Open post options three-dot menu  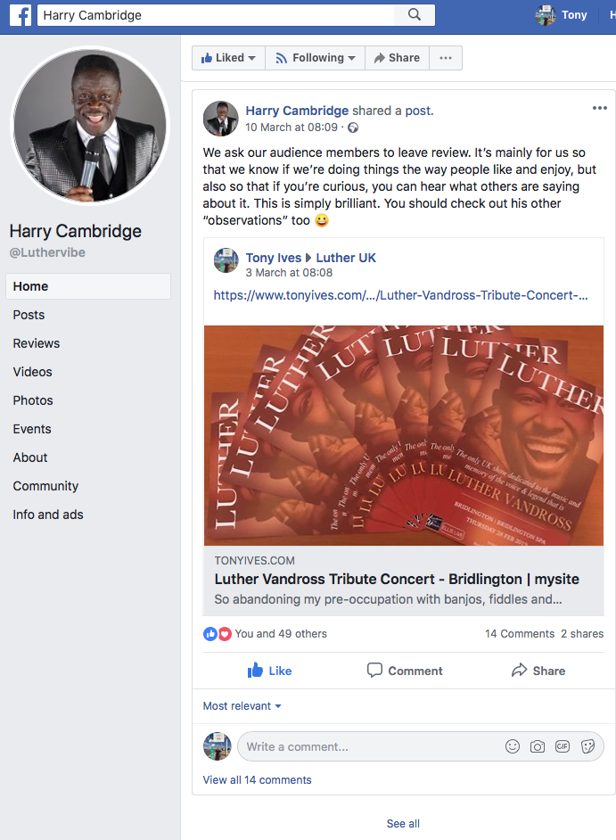[600, 109]
